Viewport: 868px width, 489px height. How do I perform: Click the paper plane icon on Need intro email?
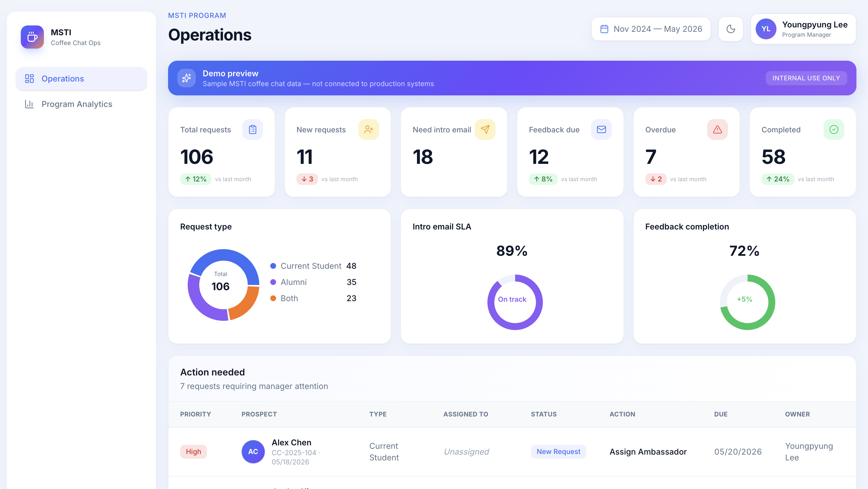pyautogui.click(x=485, y=129)
